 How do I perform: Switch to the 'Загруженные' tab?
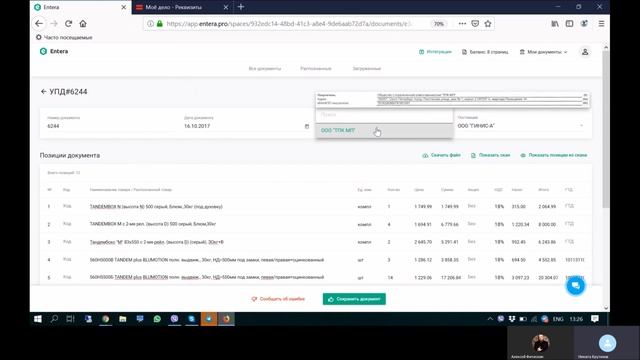(367, 69)
